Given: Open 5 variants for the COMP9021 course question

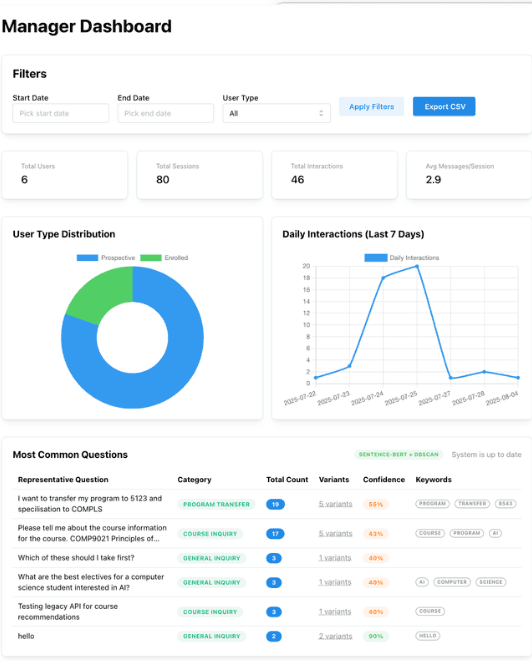Looking at the screenshot, I should [x=336, y=533].
